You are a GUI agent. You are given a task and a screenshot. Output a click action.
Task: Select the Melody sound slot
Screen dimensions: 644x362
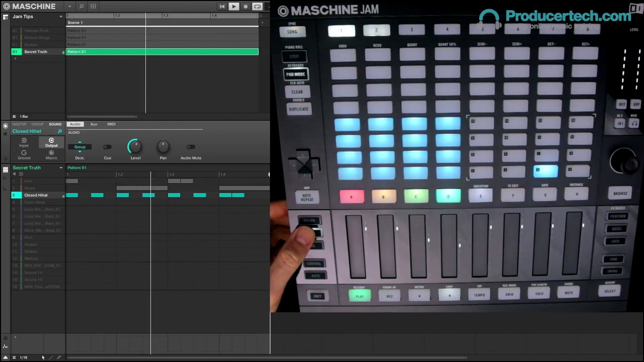(x=38, y=258)
